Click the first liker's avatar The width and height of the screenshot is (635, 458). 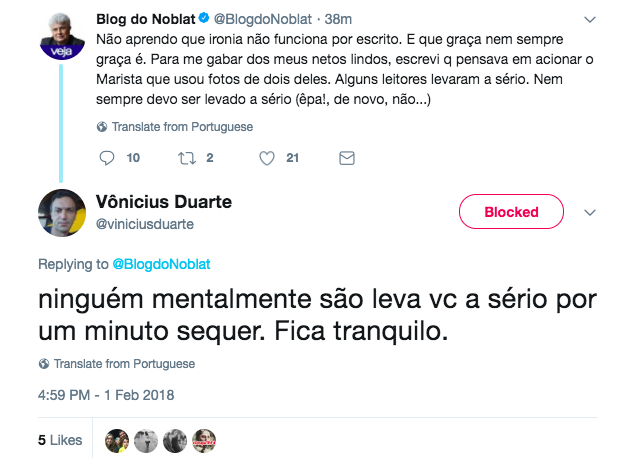[x=118, y=439]
